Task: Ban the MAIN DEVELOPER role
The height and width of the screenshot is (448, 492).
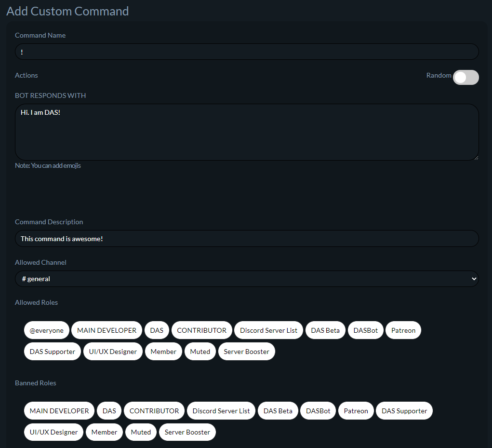Action: point(59,411)
